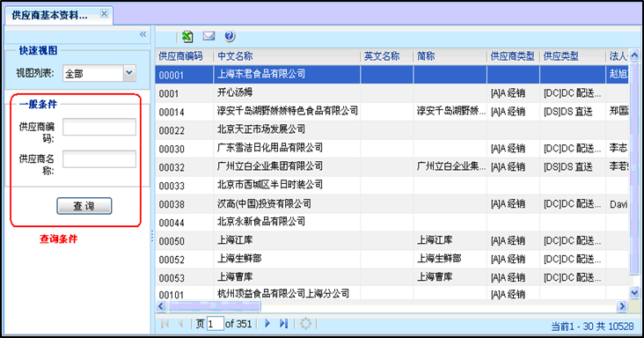Click supplier code 00052

(172, 260)
